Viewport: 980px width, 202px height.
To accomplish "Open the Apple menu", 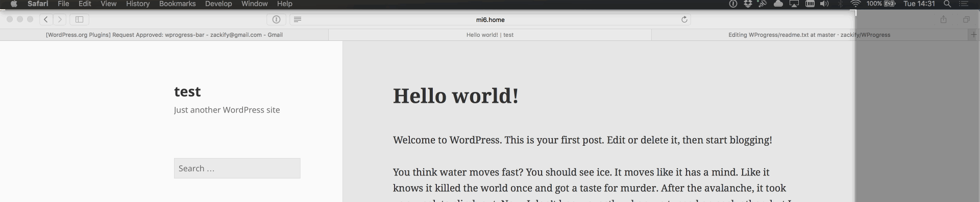I will point(14,4).
